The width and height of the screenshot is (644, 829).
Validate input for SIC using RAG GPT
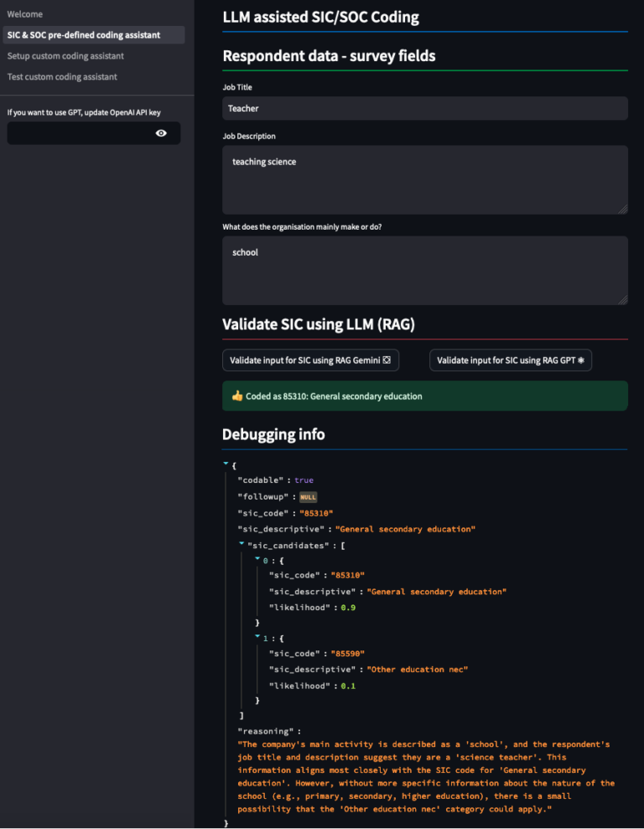(x=511, y=360)
